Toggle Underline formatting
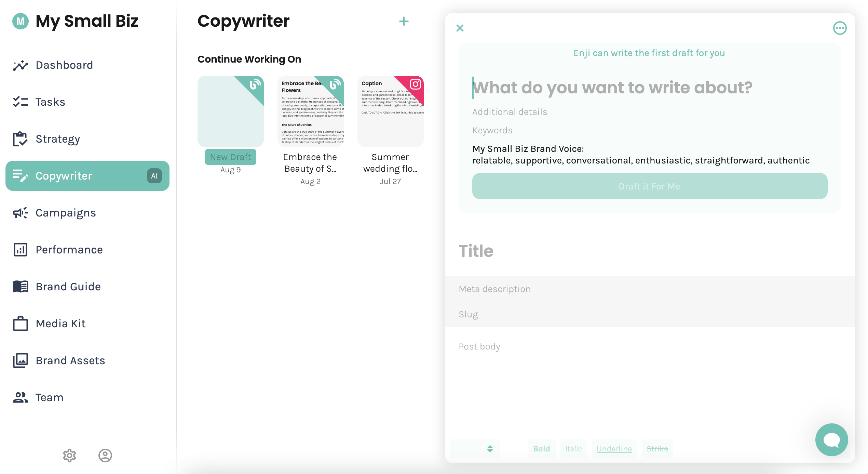The width and height of the screenshot is (868, 474). [614, 449]
